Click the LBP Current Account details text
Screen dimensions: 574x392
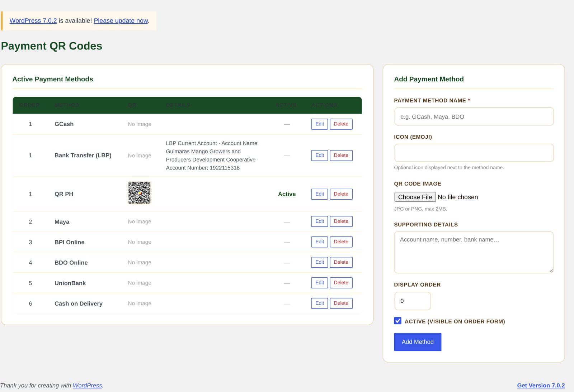[x=212, y=156]
